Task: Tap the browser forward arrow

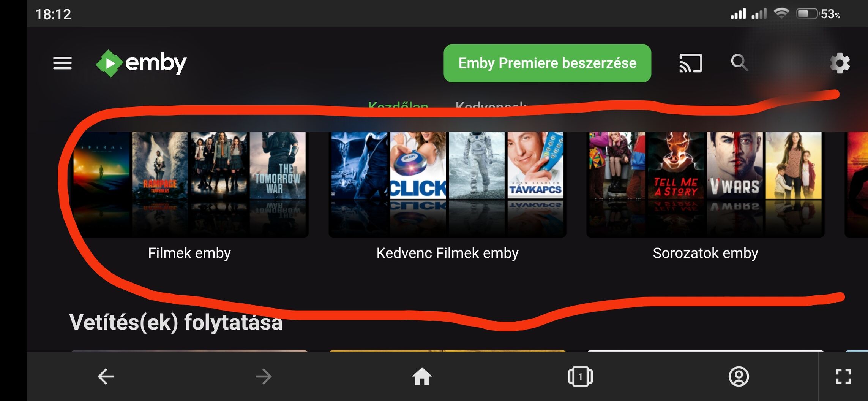Action: coord(264,377)
